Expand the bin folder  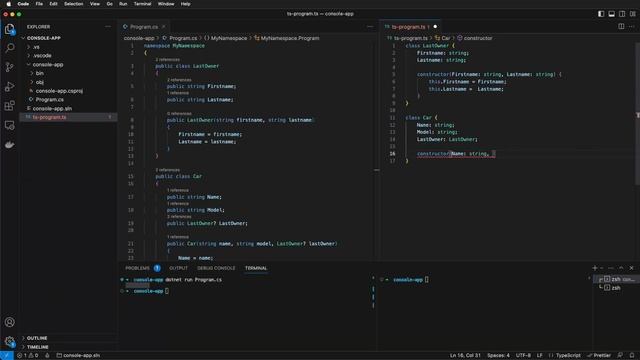(x=69, y=73)
